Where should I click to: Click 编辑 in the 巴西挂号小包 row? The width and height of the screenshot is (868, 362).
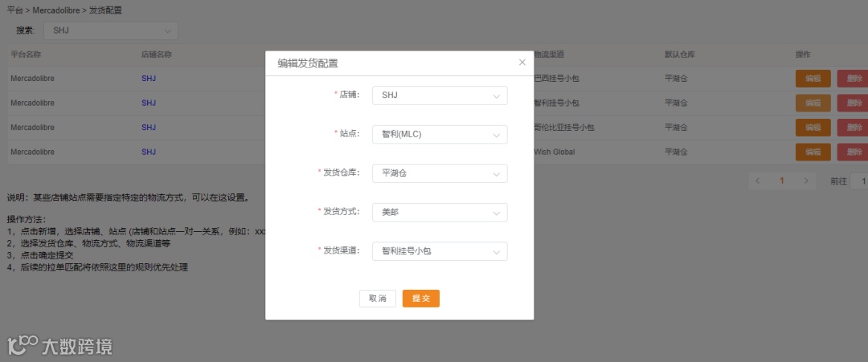tap(813, 79)
